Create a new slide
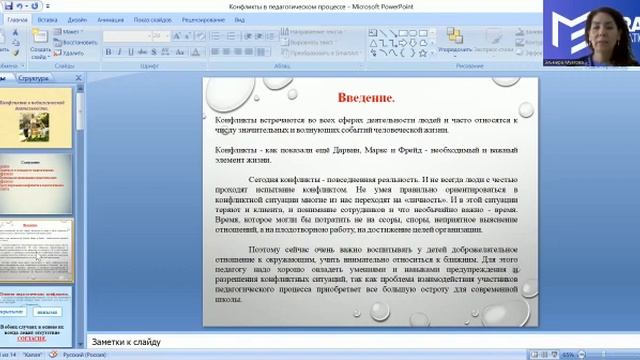This screenshot has height=360, width=640. point(40,44)
